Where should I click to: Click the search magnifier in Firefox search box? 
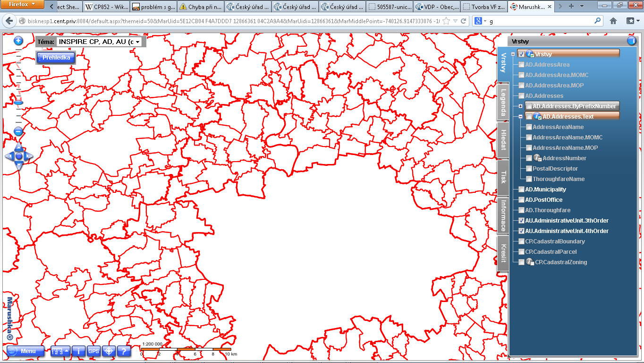tap(598, 21)
